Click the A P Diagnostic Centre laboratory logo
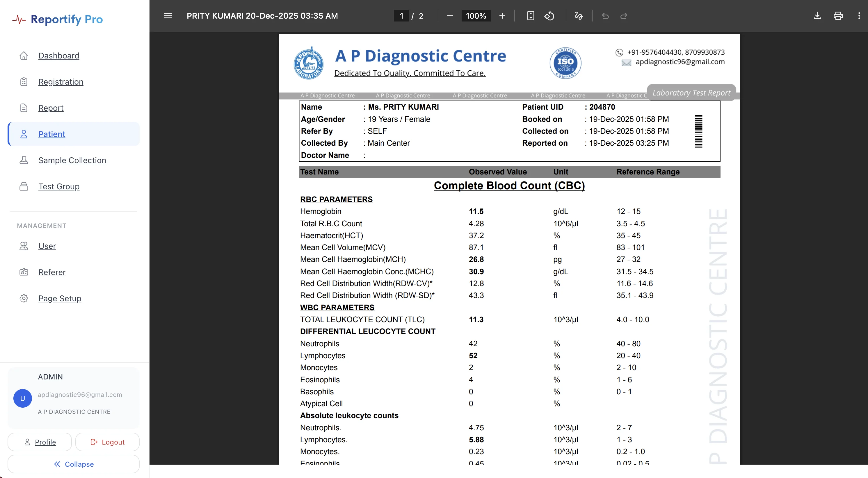The width and height of the screenshot is (868, 478). tap(308, 63)
